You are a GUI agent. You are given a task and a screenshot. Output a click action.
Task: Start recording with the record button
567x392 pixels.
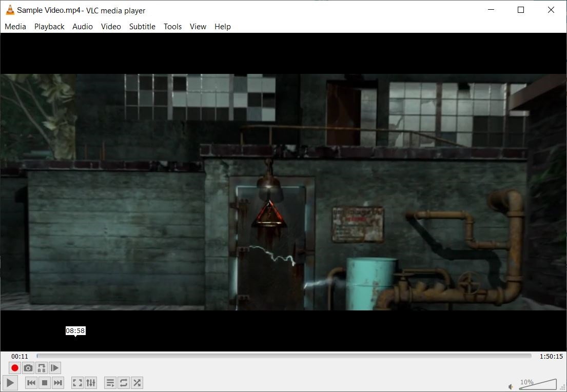click(x=15, y=368)
